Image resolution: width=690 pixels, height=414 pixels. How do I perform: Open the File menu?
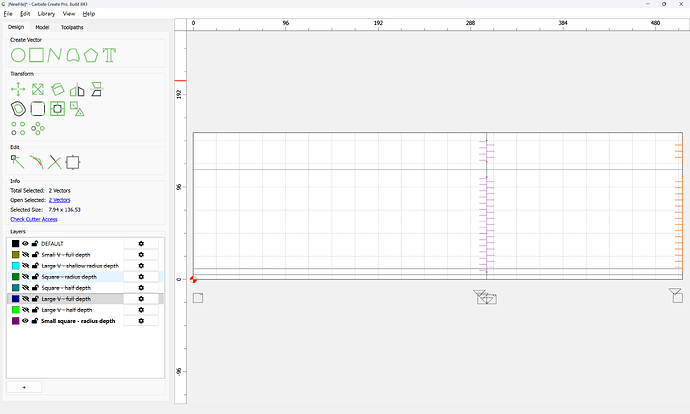point(8,14)
